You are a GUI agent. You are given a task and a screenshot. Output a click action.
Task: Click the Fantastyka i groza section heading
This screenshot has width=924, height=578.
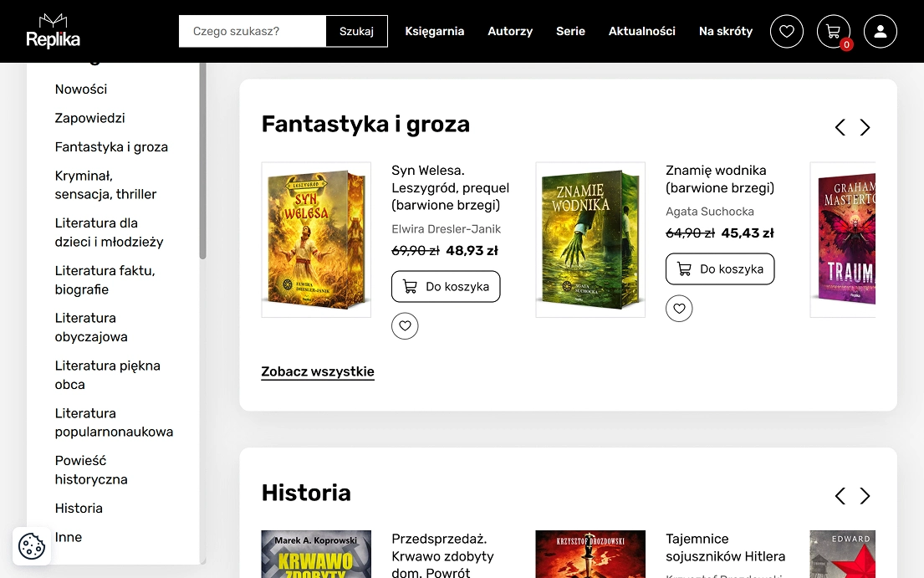pyautogui.click(x=365, y=125)
